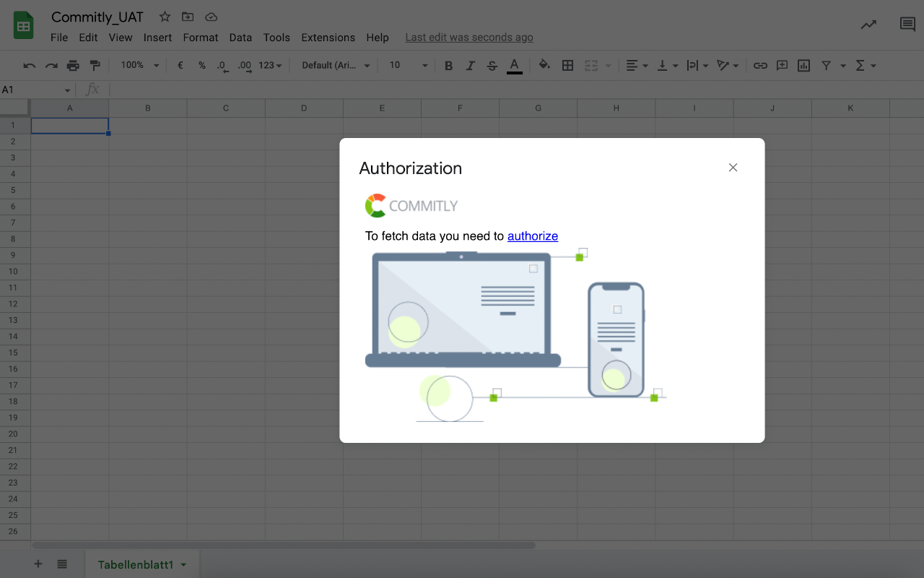This screenshot has width=924, height=578.
Task: Click the authorize link in dialog
Action: (533, 236)
